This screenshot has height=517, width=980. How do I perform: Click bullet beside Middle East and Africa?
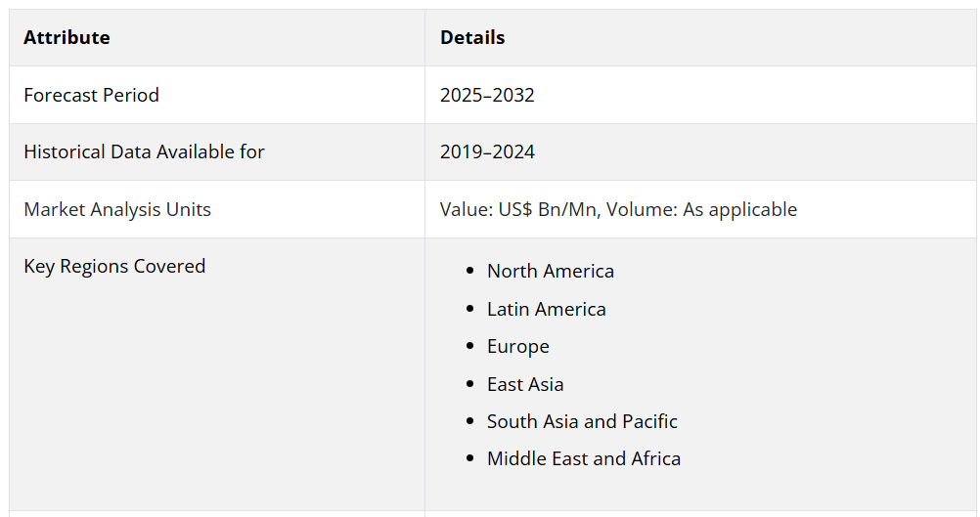click(x=470, y=458)
